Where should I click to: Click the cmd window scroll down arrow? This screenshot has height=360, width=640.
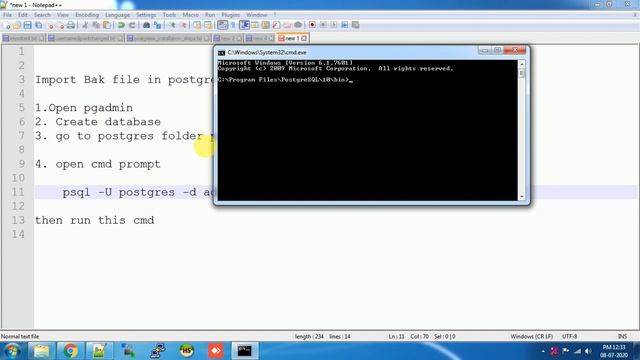coord(522,197)
